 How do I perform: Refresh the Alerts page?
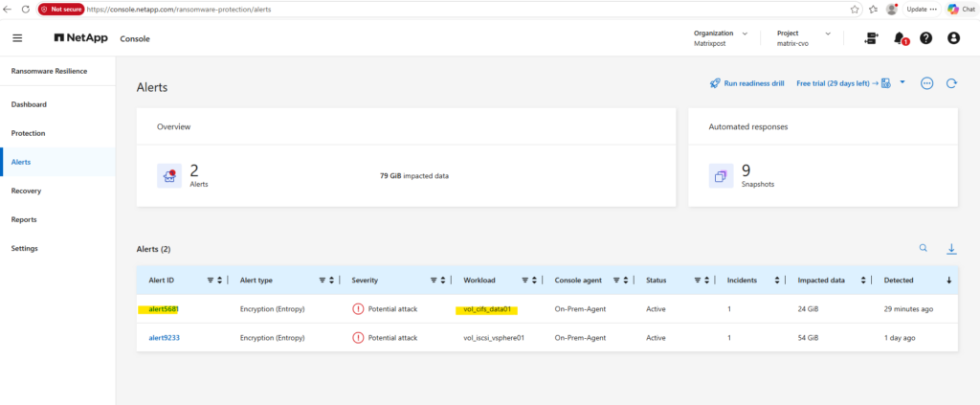(952, 83)
